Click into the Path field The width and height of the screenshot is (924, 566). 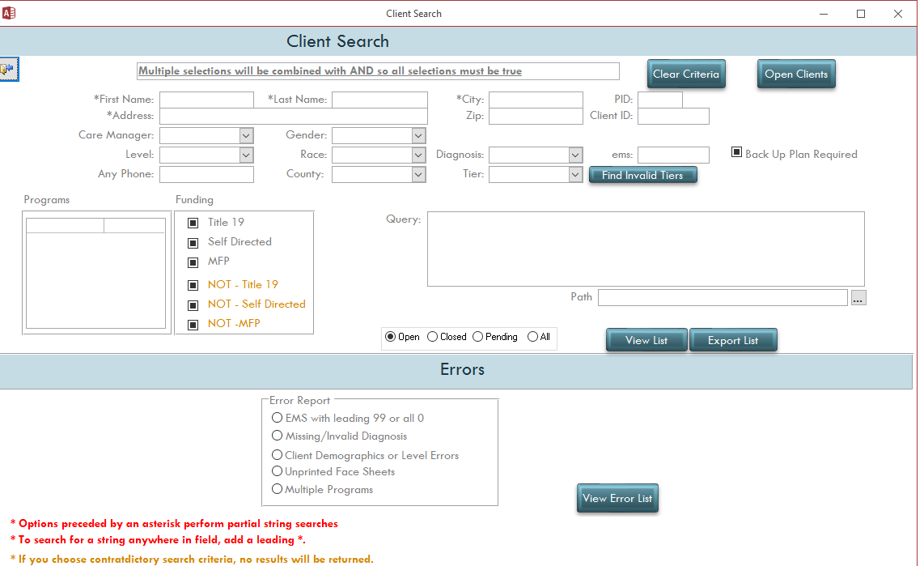pos(723,298)
